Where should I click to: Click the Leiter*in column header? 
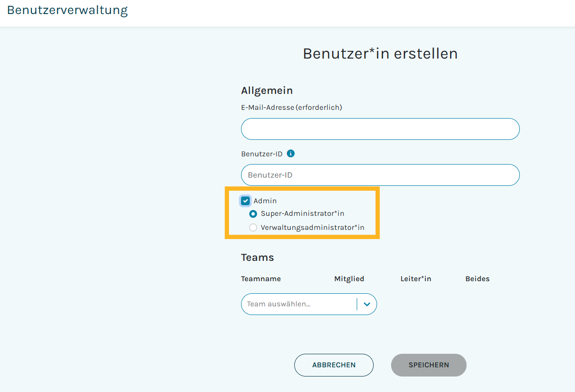416,279
